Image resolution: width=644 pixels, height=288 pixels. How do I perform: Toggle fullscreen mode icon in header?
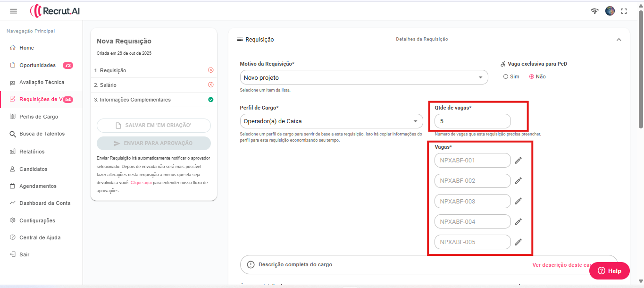624,11
